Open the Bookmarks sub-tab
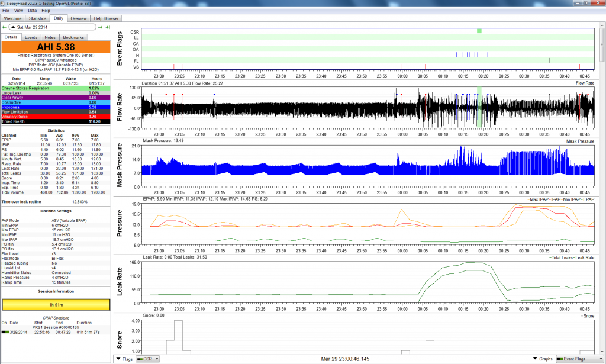606x364 pixels. [x=74, y=37]
